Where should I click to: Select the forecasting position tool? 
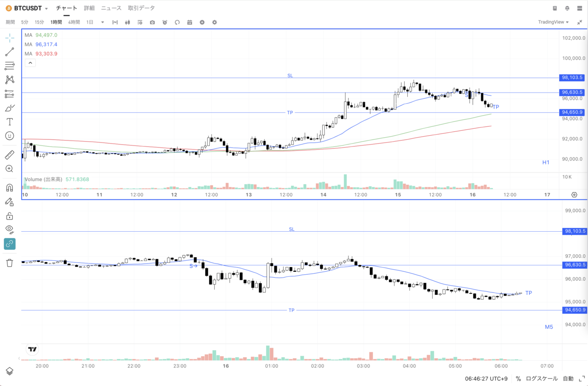(x=10, y=94)
